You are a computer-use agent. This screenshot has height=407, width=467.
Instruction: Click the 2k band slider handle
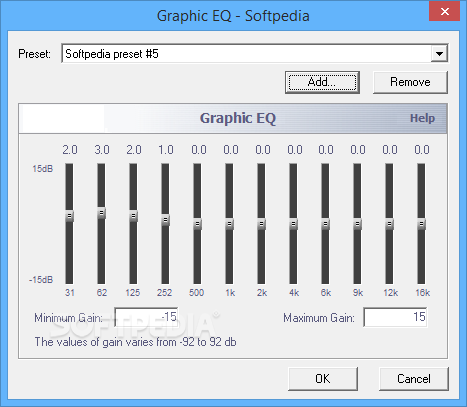pyautogui.click(x=261, y=224)
